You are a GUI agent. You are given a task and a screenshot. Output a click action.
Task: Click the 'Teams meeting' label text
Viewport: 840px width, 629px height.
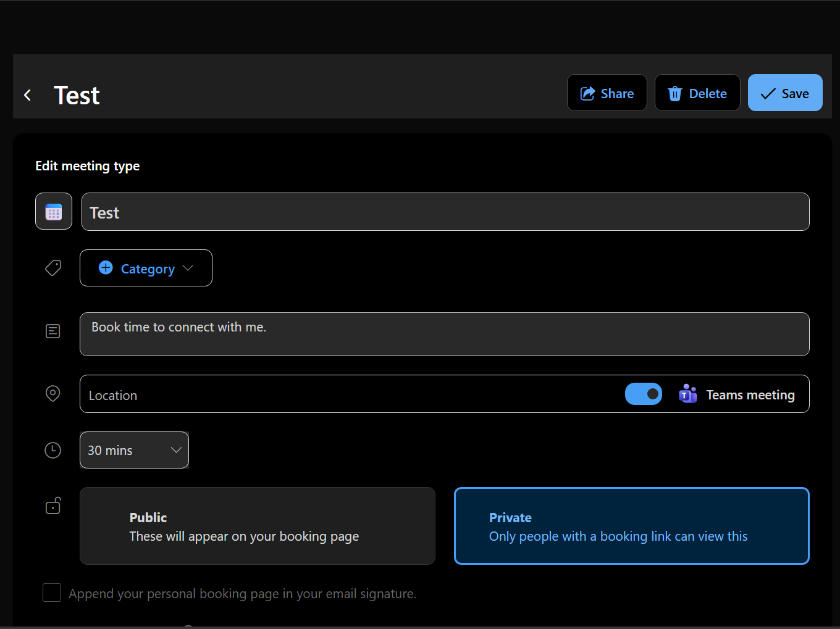[x=750, y=395]
